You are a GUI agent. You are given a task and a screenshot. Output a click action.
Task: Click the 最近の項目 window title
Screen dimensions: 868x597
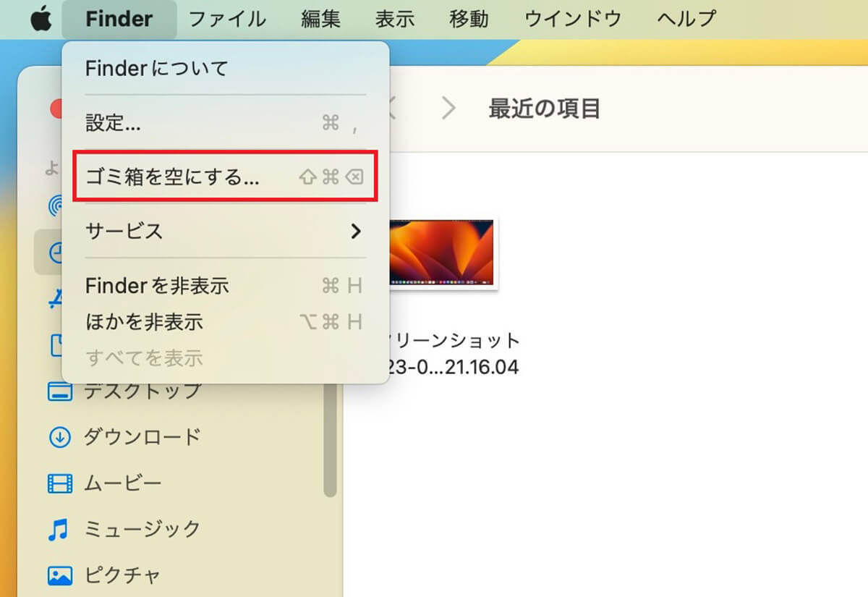(x=545, y=109)
